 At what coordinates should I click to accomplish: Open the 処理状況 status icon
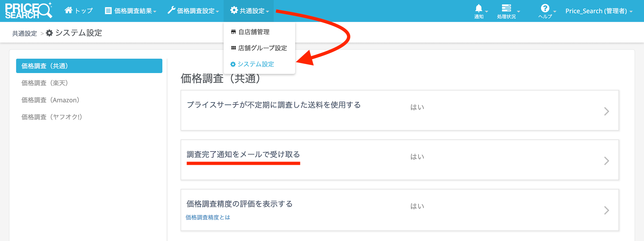(x=506, y=9)
